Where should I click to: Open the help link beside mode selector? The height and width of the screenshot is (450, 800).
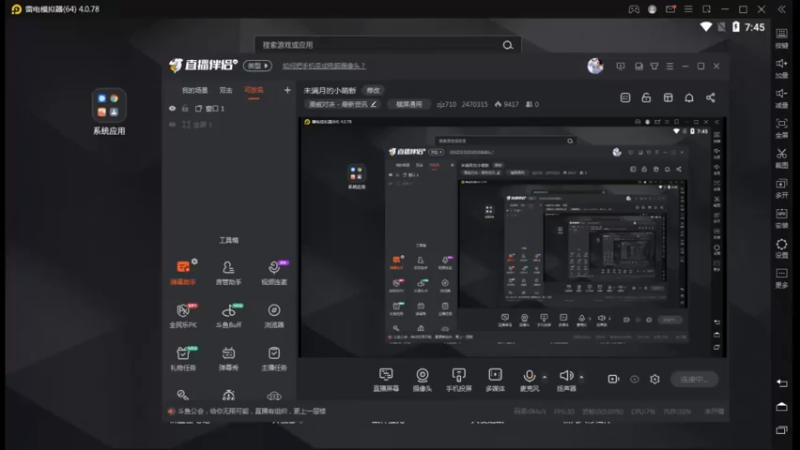324,66
